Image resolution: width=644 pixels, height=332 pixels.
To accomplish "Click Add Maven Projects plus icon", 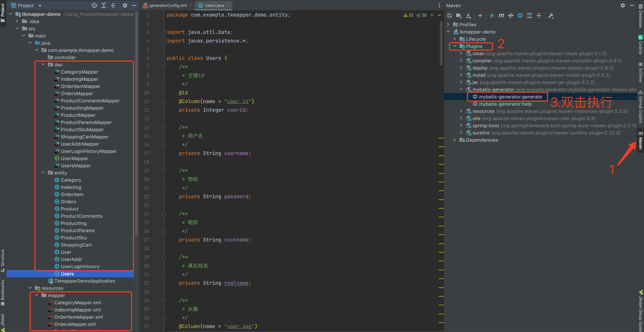I will point(480,16).
